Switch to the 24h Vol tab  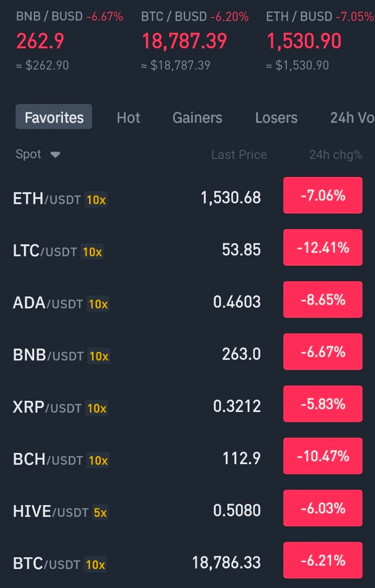coord(353,118)
